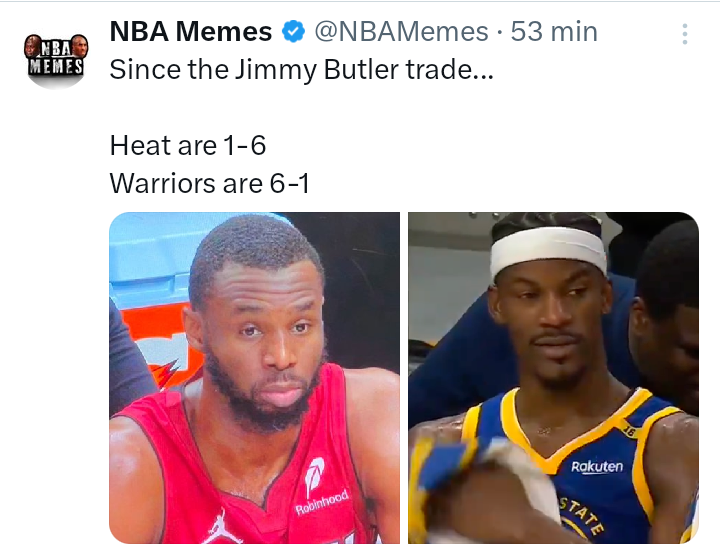Viewport: 720px width, 558px height.
Task: Click the Rakuten patch on blue jersey
Action: [x=597, y=467]
